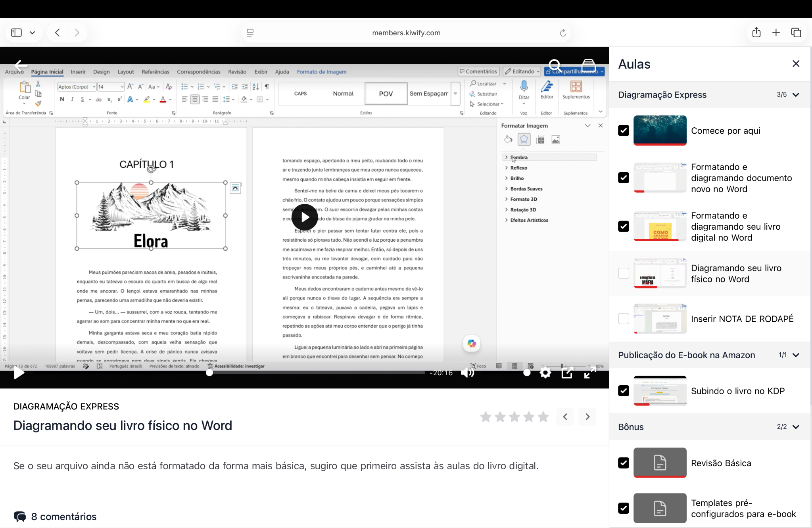Collapse Publicação do E-book na Amazon section
Image resolution: width=812 pixels, height=528 pixels.
tap(796, 355)
